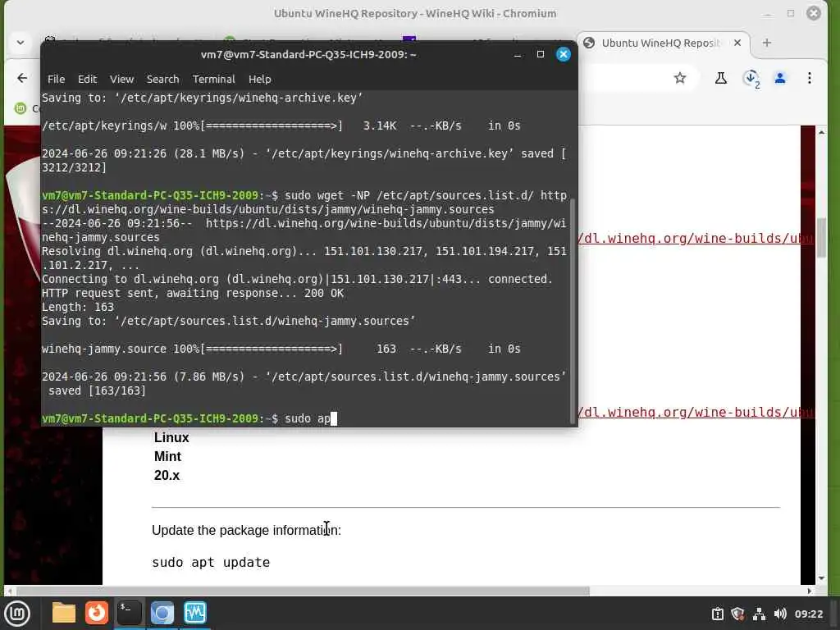Expand the Chromium tab search dropdown

point(21,43)
